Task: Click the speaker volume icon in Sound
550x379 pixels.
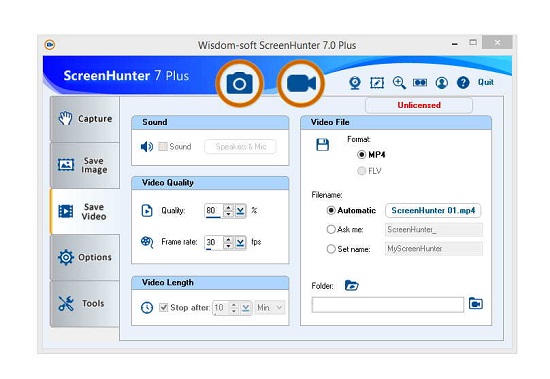Action: (147, 146)
